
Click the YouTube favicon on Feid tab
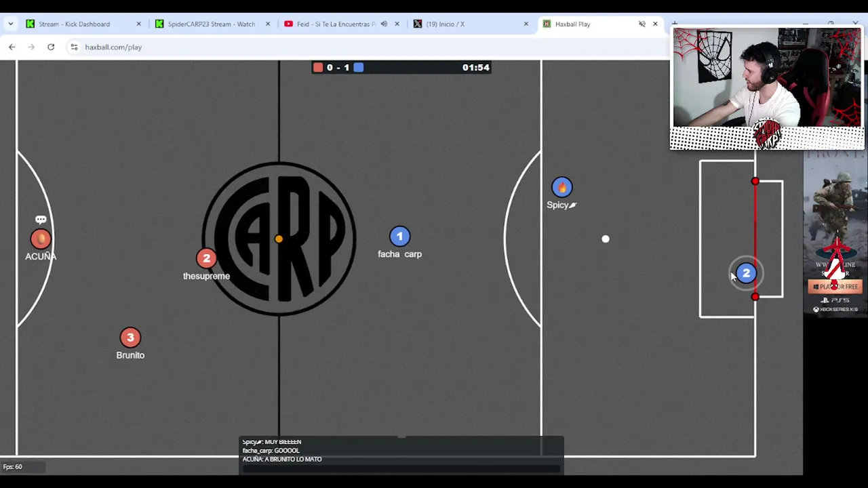point(288,24)
